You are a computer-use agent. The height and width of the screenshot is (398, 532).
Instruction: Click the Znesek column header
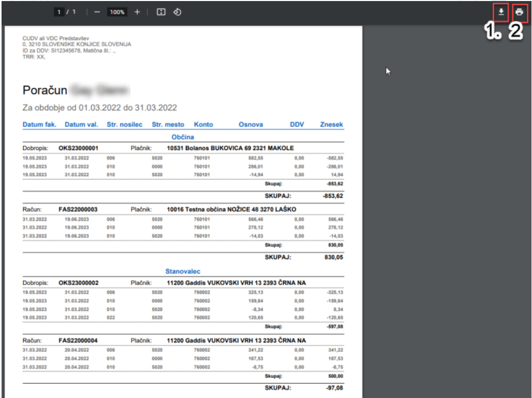pyautogui.click(x=331, y=124)
